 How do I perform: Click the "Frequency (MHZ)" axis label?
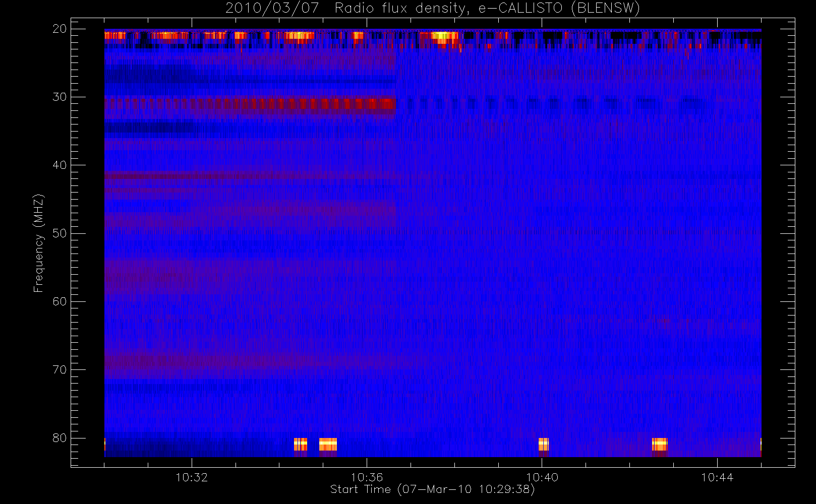point(39,243)
